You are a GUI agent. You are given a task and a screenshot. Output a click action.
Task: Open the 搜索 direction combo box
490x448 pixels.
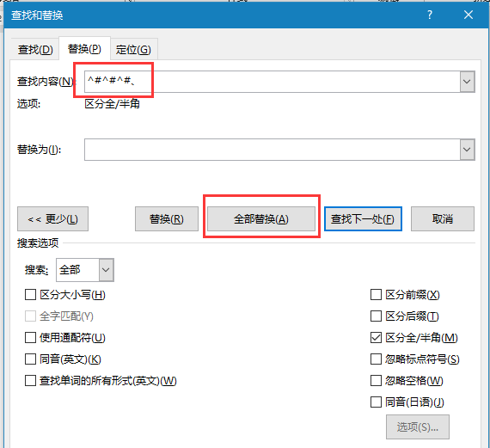coord(85,270)
